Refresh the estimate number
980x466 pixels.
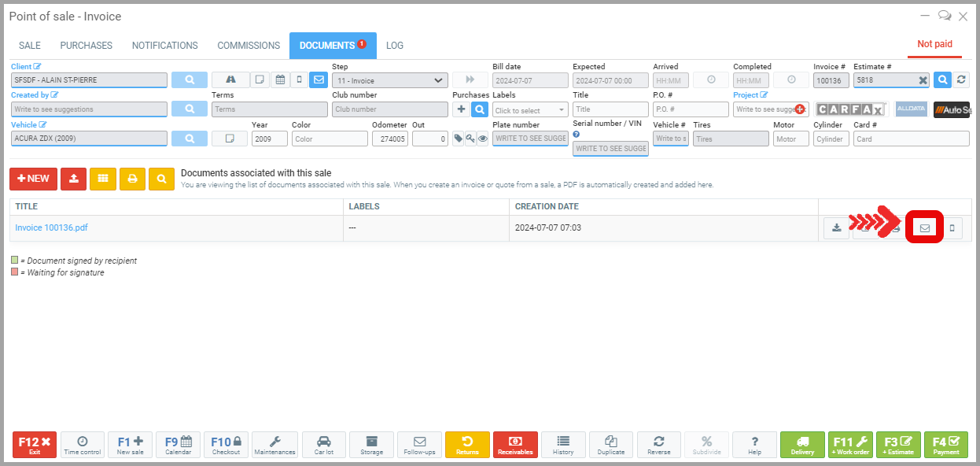(x=961, y=80)
